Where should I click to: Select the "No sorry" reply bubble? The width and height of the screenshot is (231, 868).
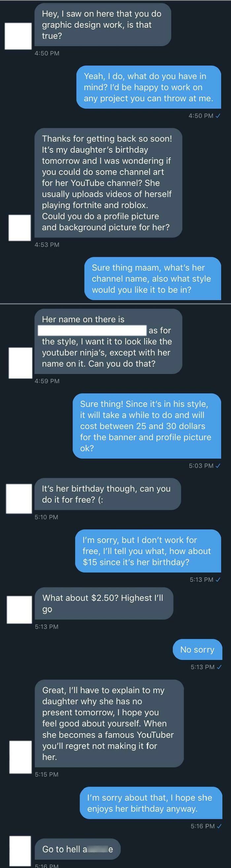tap(198, 650)
